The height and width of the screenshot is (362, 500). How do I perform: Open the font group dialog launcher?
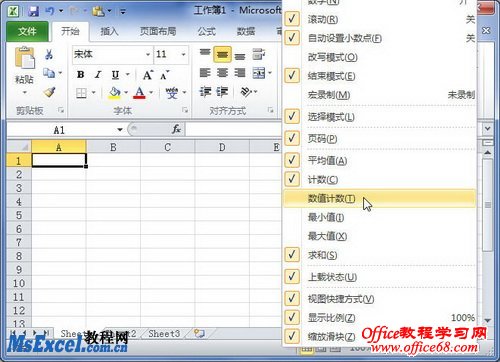tap(185, 110)
